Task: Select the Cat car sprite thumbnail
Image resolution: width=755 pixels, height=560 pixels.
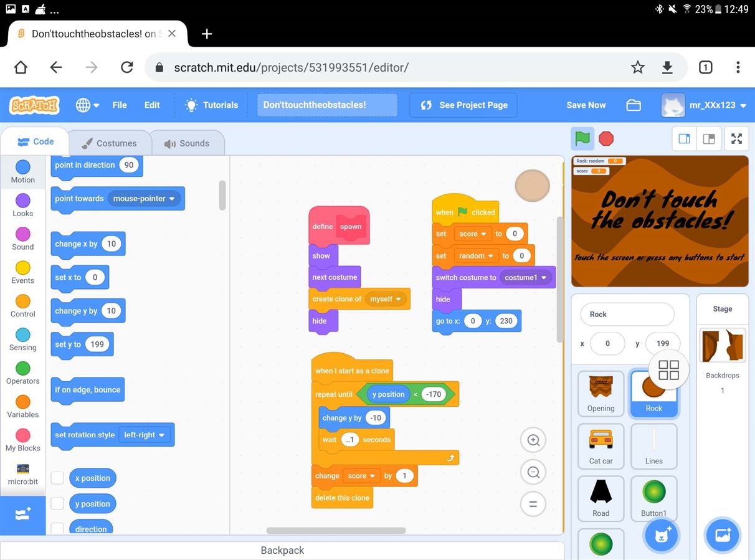Action: tap(601, 445)
